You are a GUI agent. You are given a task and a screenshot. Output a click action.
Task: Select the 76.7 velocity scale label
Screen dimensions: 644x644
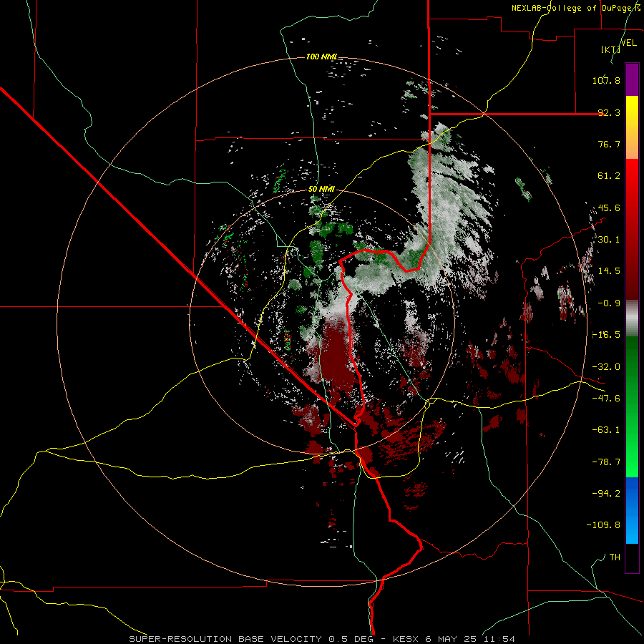point(609,144)
